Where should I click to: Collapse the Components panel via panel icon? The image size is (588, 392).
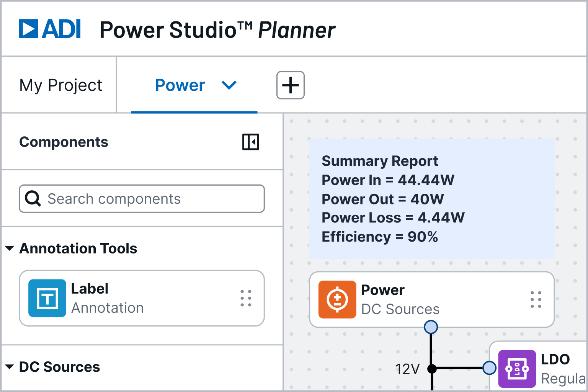tap(251, 142)
